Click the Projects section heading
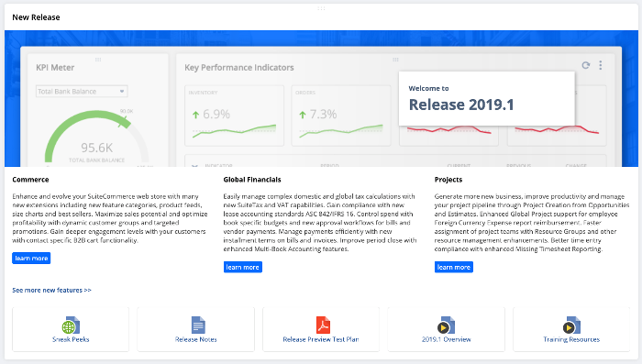642x364 pixels. [448, 180]
